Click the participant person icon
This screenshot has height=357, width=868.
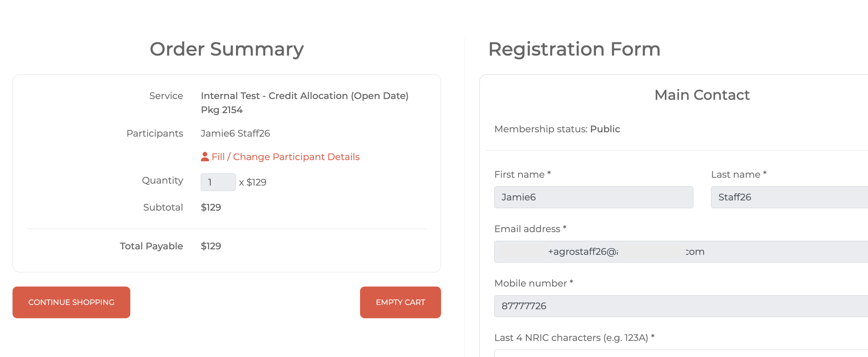point(205,157)
